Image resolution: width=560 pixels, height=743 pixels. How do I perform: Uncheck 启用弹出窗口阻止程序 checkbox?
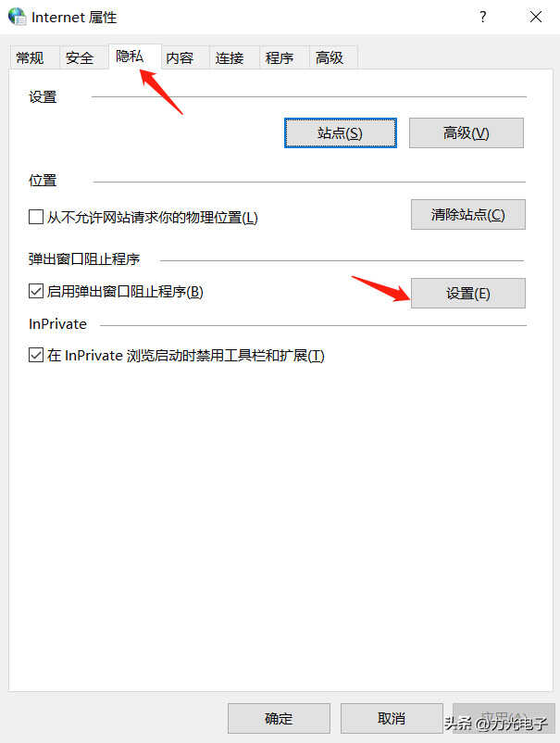(36, 291)
